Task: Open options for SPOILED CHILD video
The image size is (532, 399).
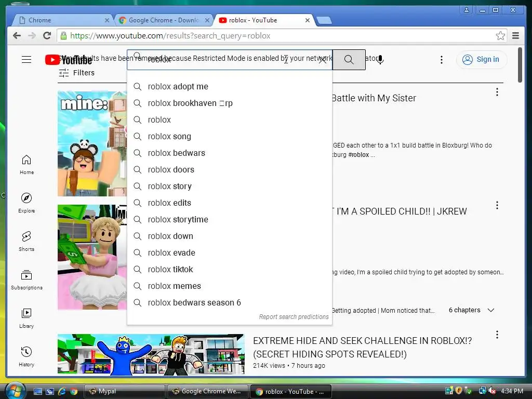Action: coord(497,205)
